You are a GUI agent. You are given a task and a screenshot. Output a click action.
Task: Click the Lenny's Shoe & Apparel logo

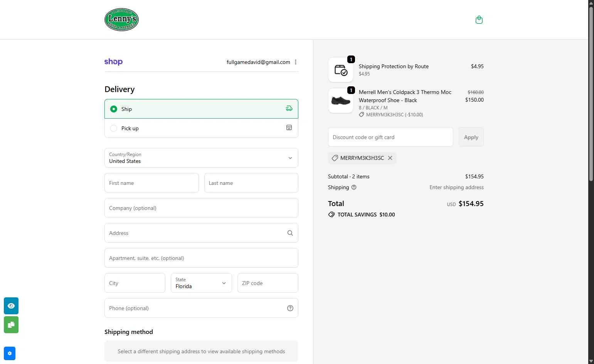click(x=121, y=20)
